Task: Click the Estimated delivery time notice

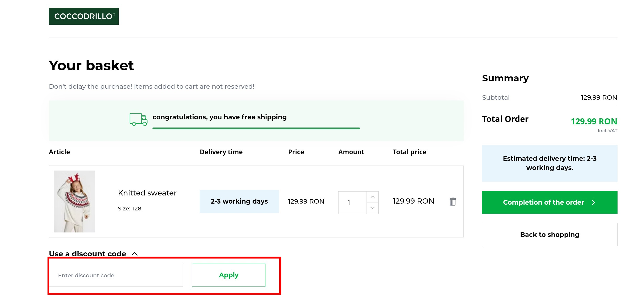Action: point(549,163)
